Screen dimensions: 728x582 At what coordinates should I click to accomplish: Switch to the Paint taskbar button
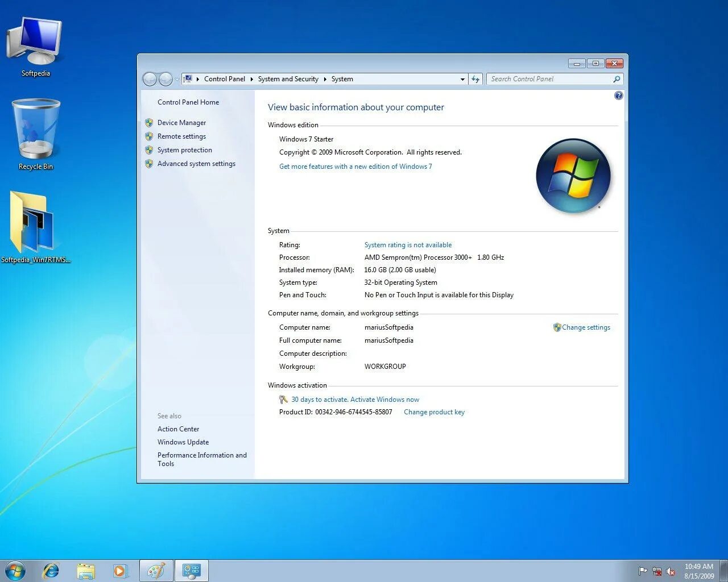(156, 571)
